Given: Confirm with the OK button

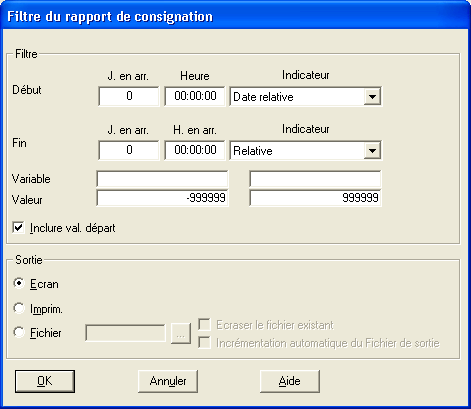Looking at the screenshot, I should coord(45,381).
